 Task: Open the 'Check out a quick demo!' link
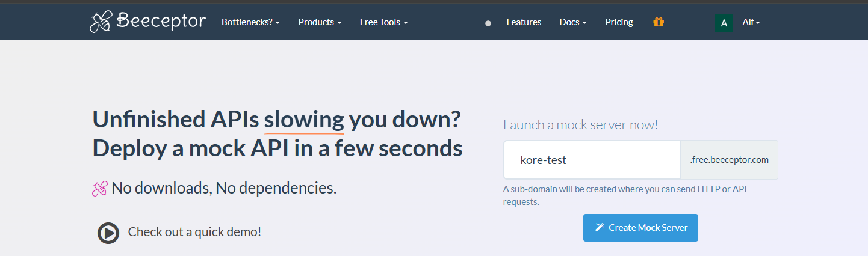coord(194,232)
